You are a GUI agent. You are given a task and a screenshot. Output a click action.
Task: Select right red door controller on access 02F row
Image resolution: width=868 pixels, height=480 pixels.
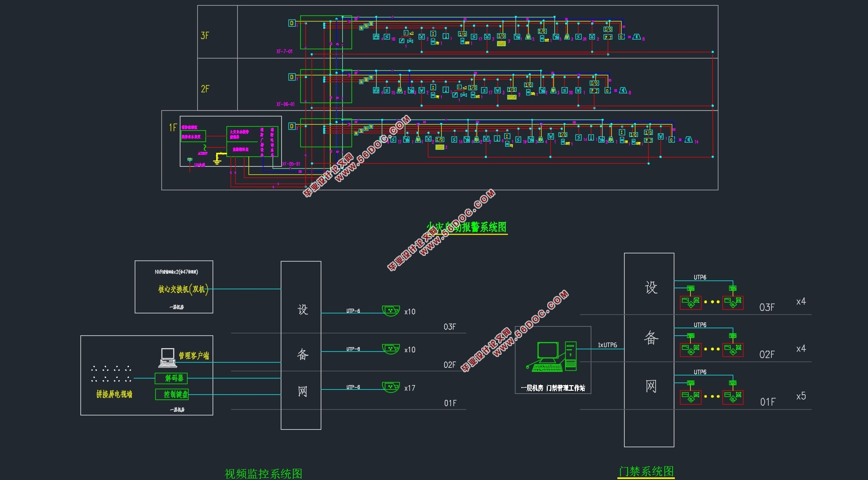point(733,350)
